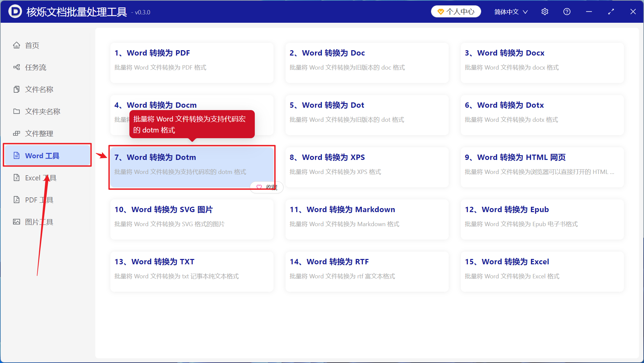Minimize the application window
644x363 pixels.
point(589,12)
